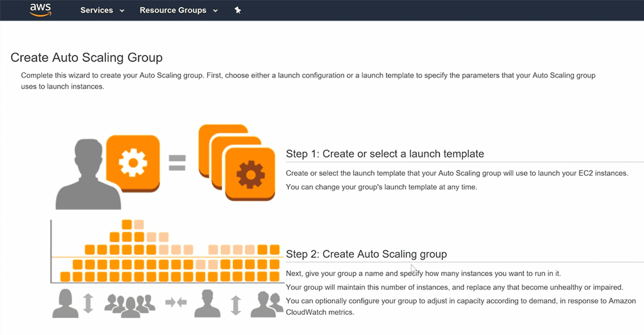The height and width of the screenshot is (335, 644).
Task: Click the inward-pointing horizontal arrows icon
Action: pyautogui.click(x=175, y=302)
